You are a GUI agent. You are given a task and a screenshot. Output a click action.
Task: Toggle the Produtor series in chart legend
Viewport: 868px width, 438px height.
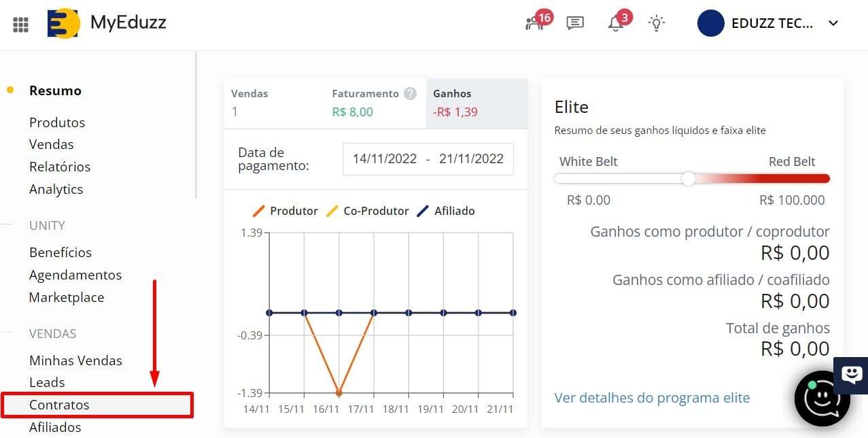click(x=285, y=211)
